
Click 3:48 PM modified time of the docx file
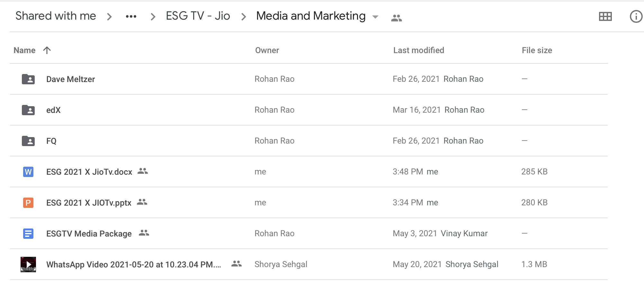[x=408, y=172]
